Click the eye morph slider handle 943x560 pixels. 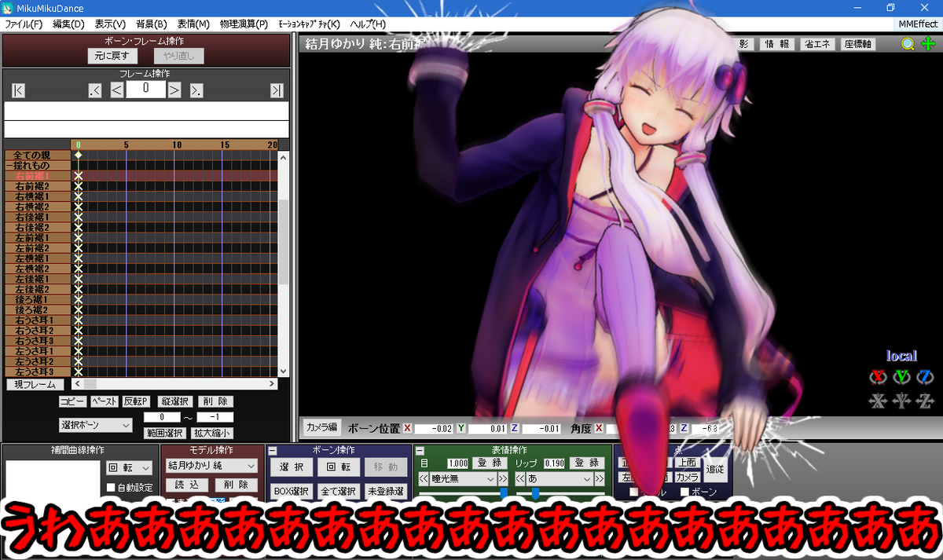coord(504,493)
